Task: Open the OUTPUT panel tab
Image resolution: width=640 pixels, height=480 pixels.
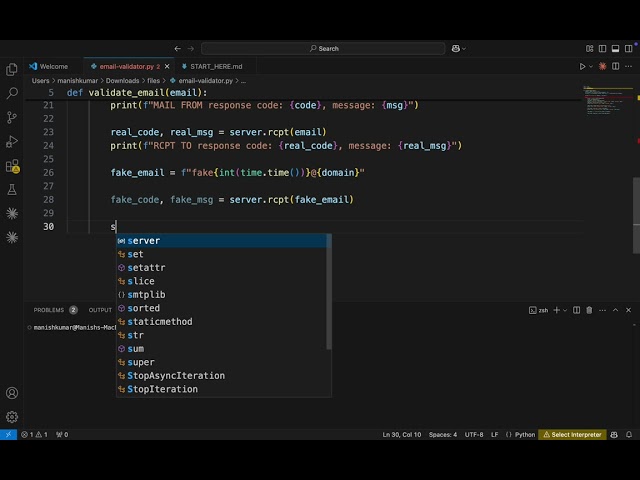Action: [100, 310]
